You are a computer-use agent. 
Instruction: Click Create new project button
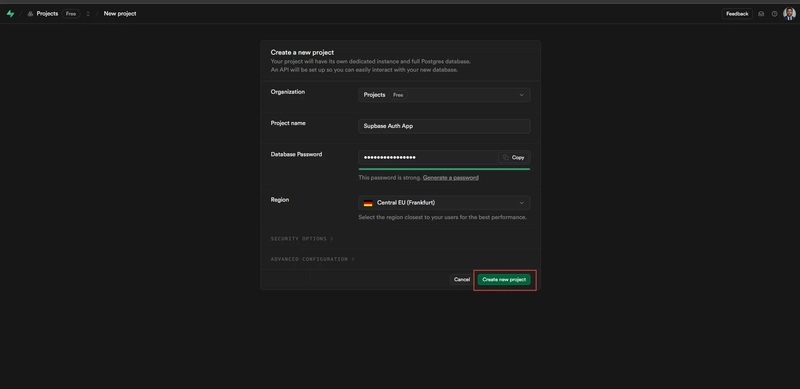tap(504, 280)
